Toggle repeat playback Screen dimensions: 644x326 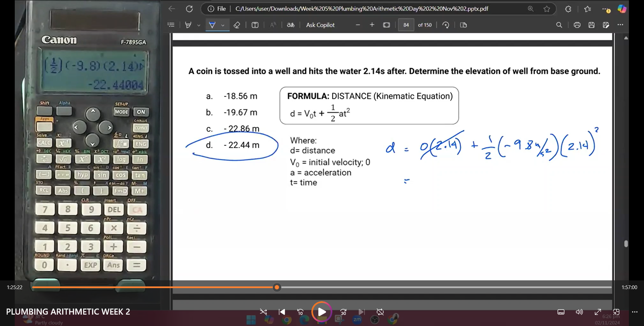click(x=380, y=312)
